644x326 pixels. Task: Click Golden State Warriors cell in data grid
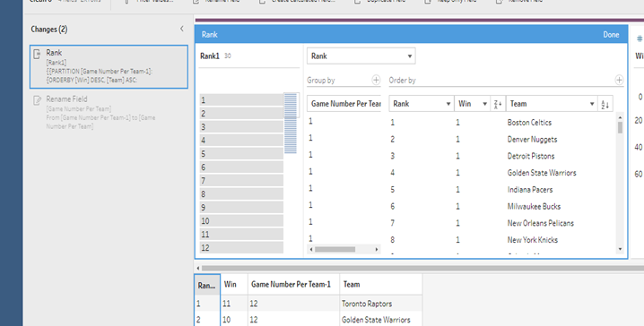380,320
